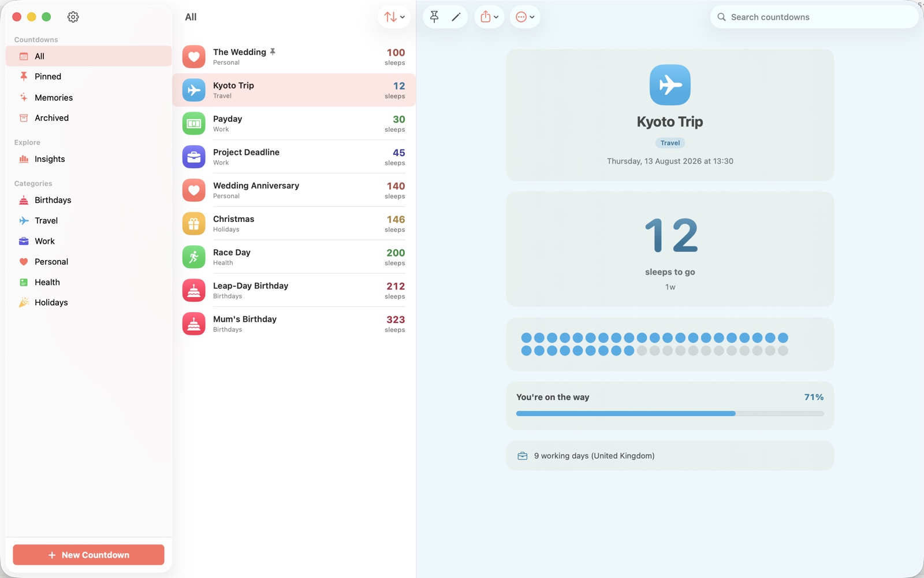This screenshot has width=924, height=578.
Task: Click "323" sleeps value for Mum's Birthday
Action: click(x=396, y=320)
